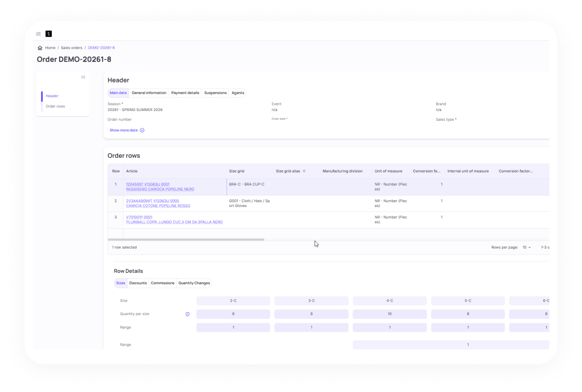
Task: Open the hamburger menu icon
Action: pos(38,34)
